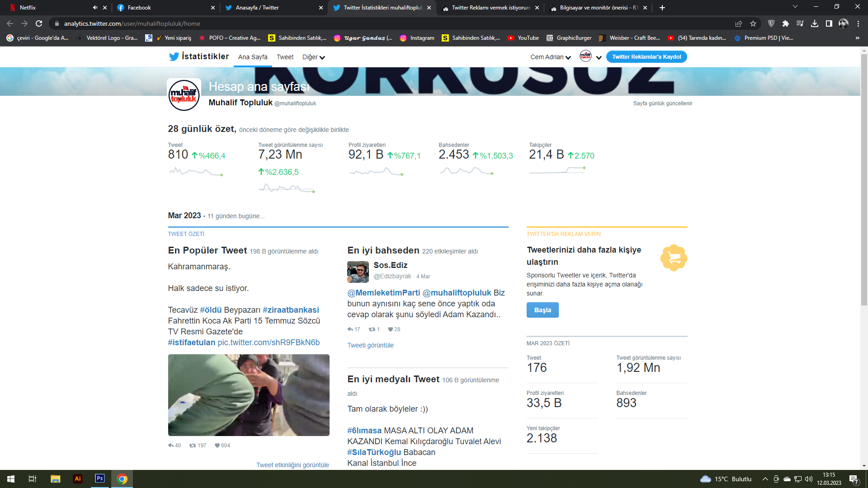Open the weather widget showing 15°C Bulutlu

click(x=726, y=479)
